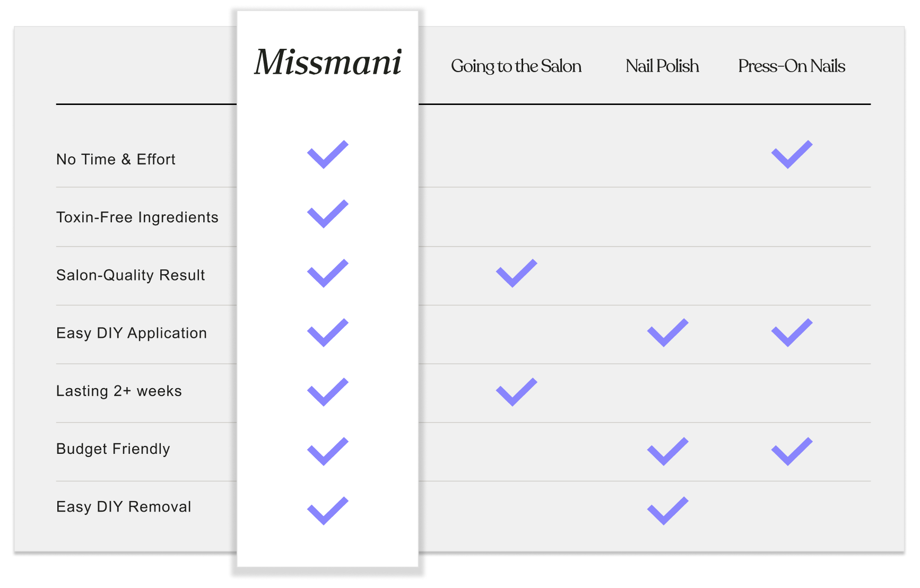920x588 pixels.
Task: Click Missmani checkmark for Toxin-Free Ingredients
Action: tap(327, 214)
